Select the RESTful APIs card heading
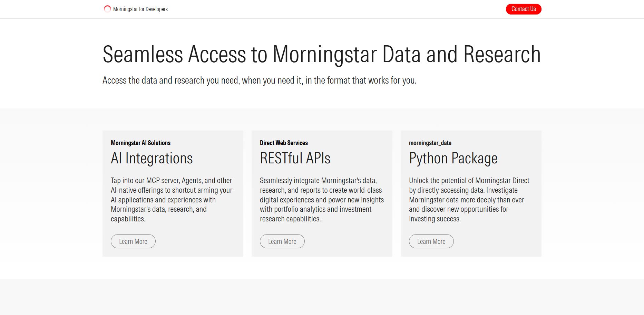This screenshot has height=315, width=644. (295, 158)
